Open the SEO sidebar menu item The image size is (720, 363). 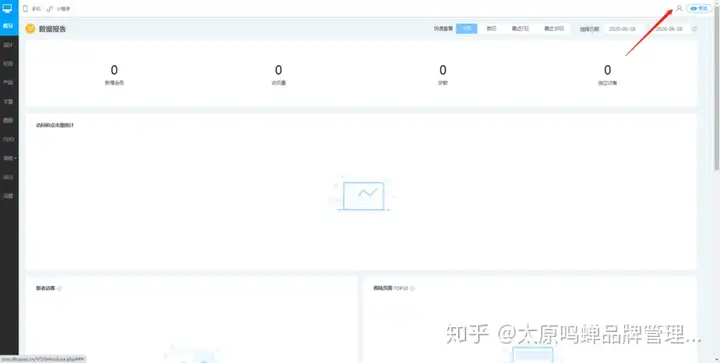[9, 177]
